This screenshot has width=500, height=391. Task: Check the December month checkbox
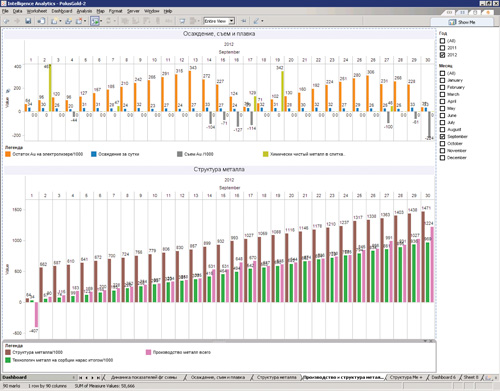442,158
